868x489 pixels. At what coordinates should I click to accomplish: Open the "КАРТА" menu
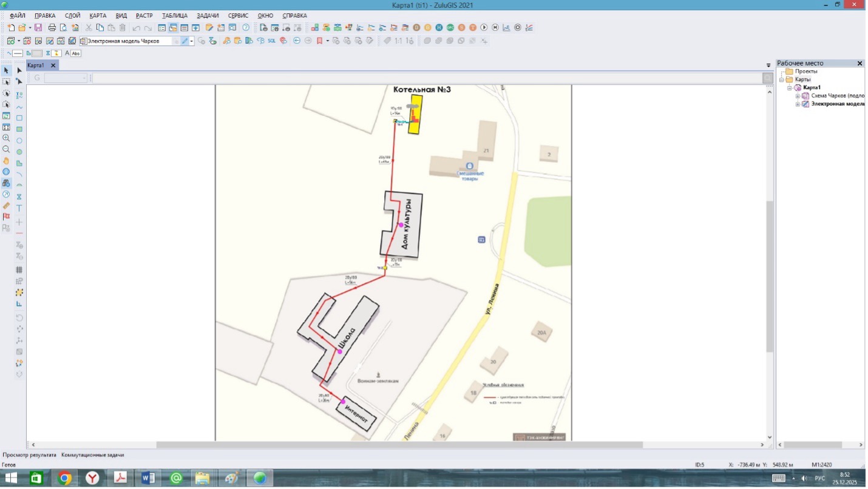click(97, 15)
